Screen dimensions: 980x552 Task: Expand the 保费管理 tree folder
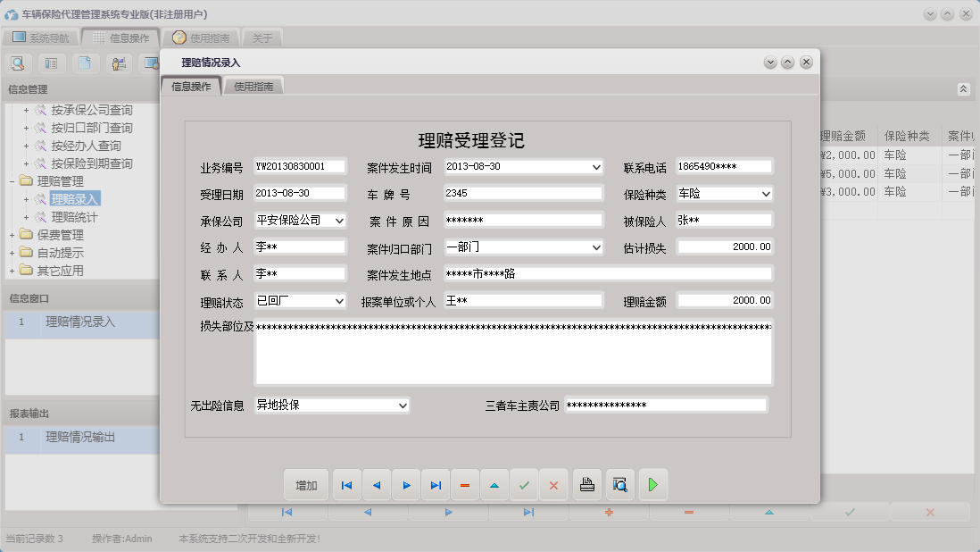pyautogui.click(x=13, y=235)
